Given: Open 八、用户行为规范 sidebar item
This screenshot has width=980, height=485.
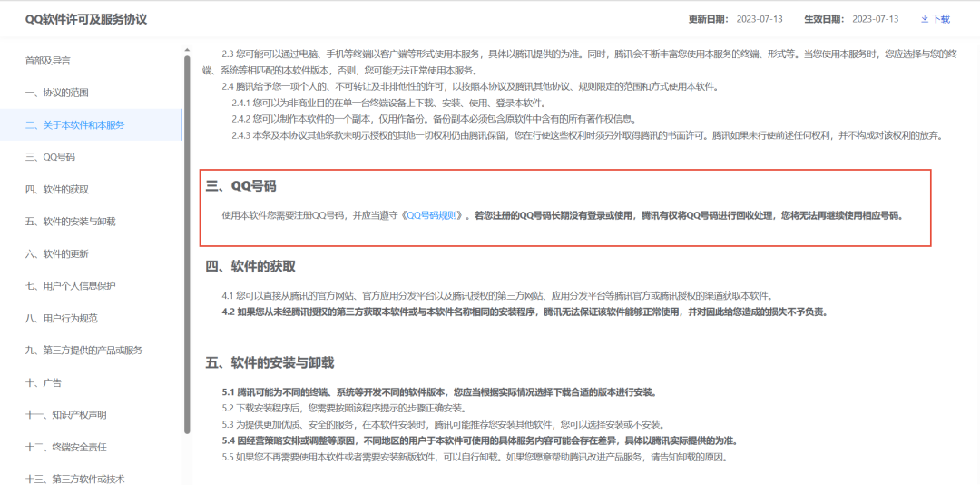Looking at the screenshot, I should (61, 319).
